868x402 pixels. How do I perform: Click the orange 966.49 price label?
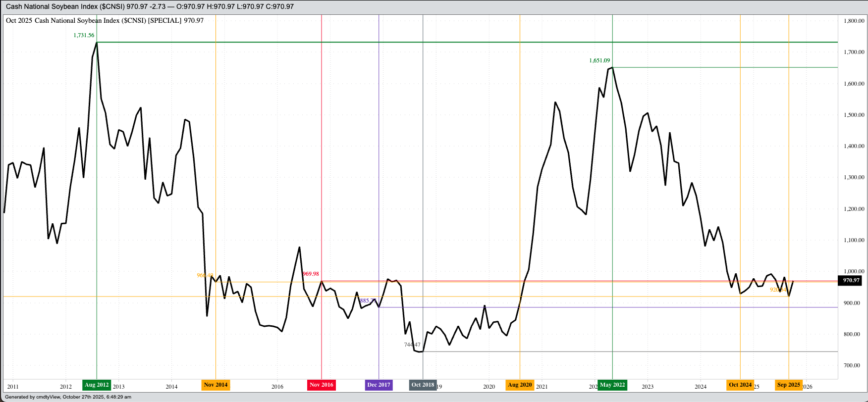[x=205, y=275]
